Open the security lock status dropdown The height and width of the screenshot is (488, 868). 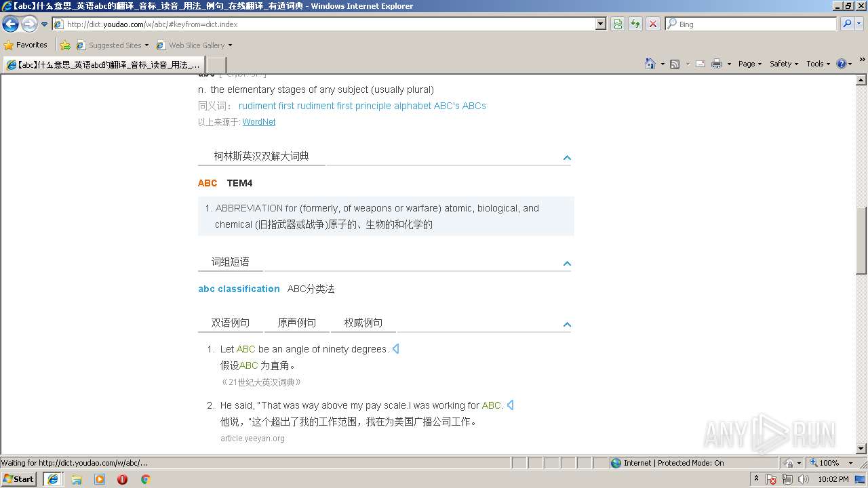(x=791, y=463)
